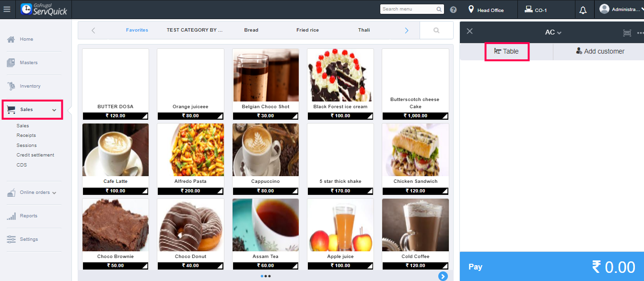Screen dimensions: 644x281
Task: Click Add customer button
Action: click(600, 51)
